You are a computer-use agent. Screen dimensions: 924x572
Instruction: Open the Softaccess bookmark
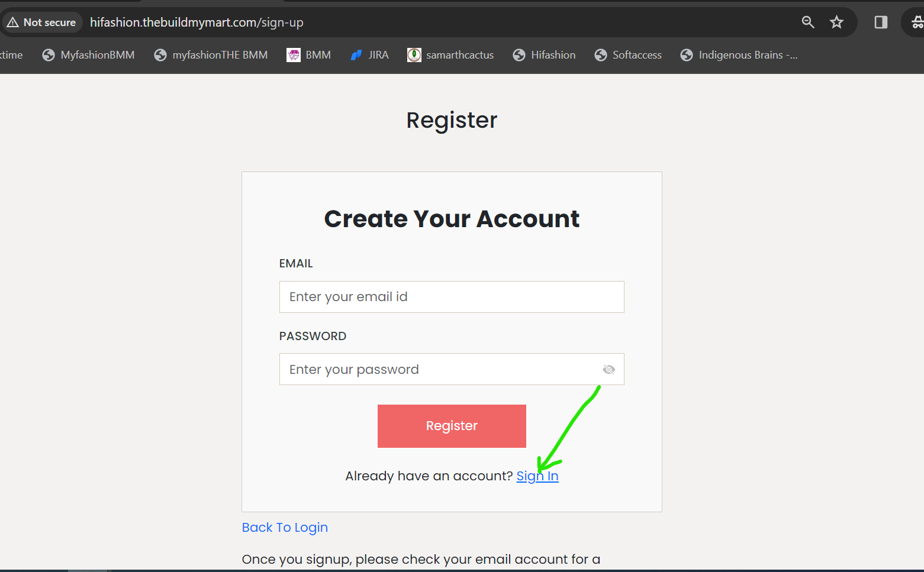click(629, 55)
